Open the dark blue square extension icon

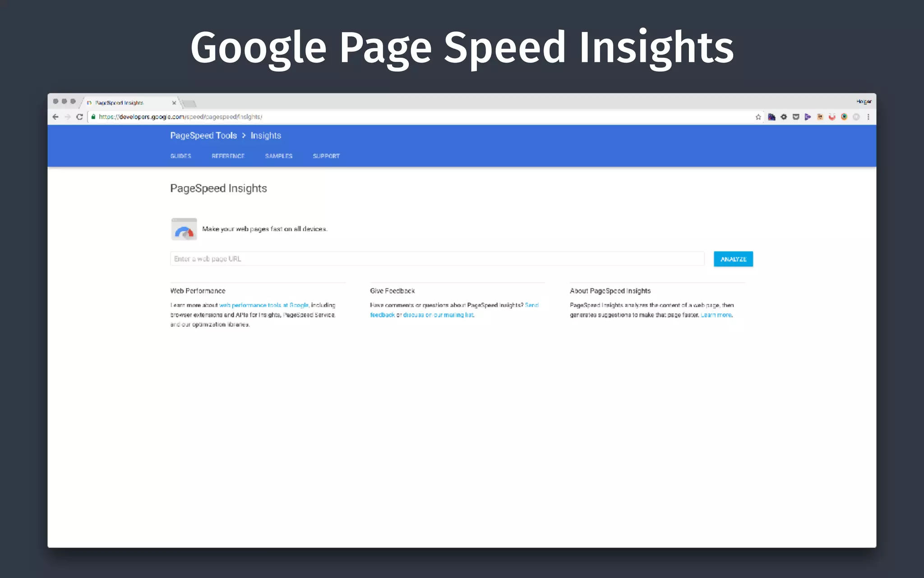[x=772, y=117]
